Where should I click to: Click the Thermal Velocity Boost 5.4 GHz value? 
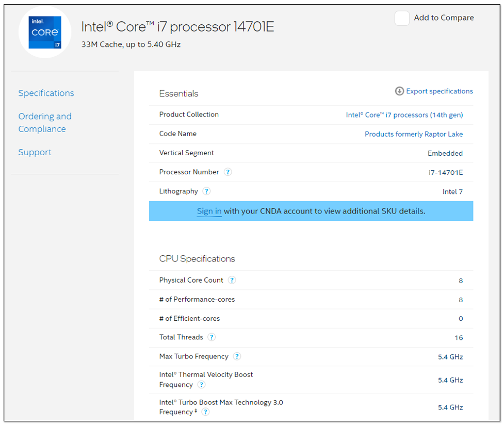(450, 381)
